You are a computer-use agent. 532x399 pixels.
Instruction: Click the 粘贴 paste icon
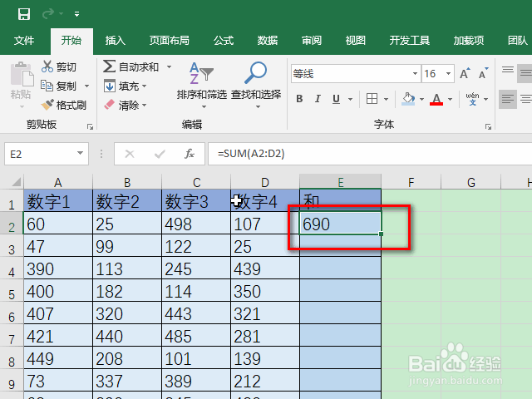tap(22, 74)
